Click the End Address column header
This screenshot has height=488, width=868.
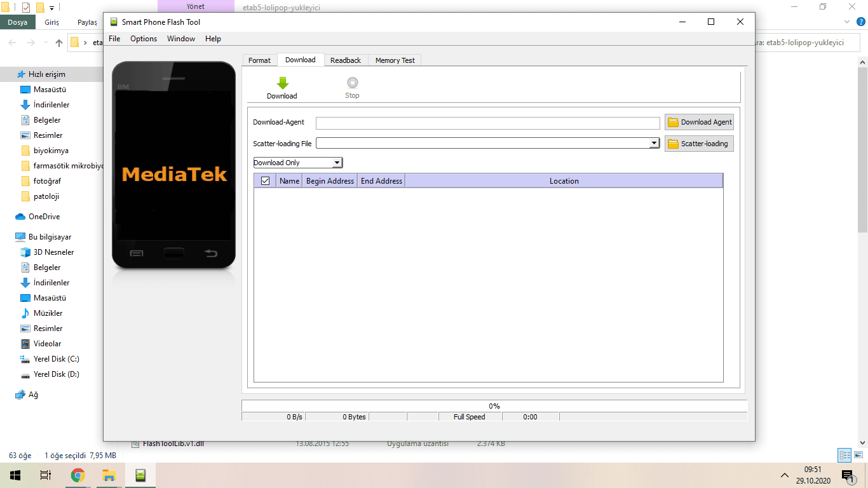[x=381, y=181]
